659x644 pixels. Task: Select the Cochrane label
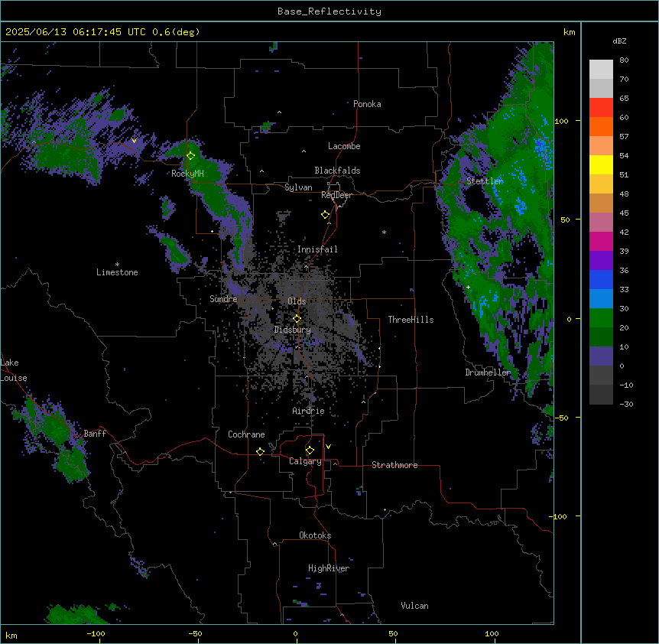[246, 434]
